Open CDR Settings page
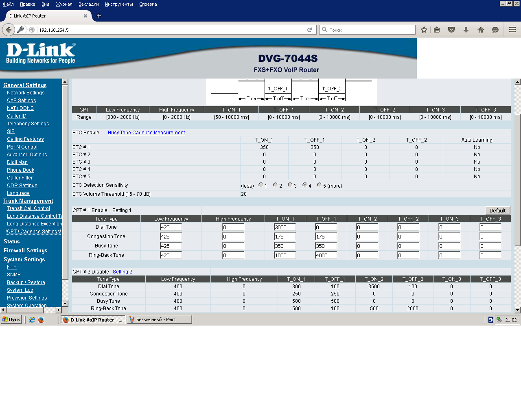Viewport: 521px width, 420px height. click(x=22, y=186)
